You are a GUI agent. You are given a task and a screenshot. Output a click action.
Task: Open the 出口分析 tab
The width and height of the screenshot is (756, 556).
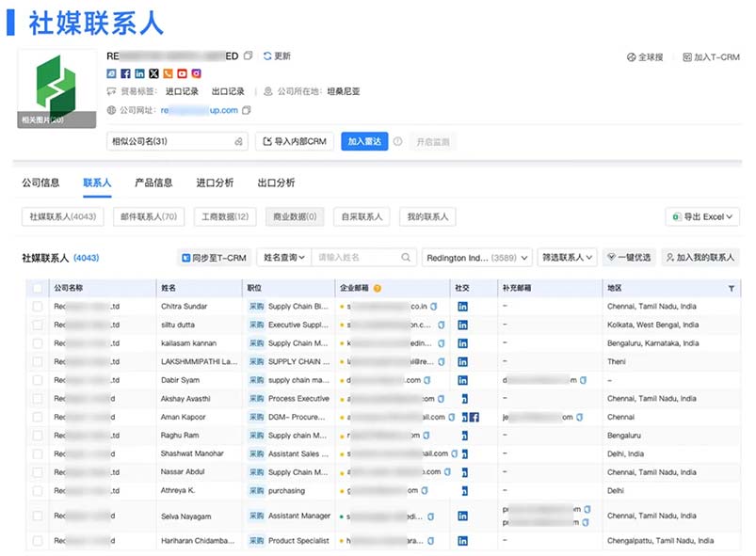point(276,183)
